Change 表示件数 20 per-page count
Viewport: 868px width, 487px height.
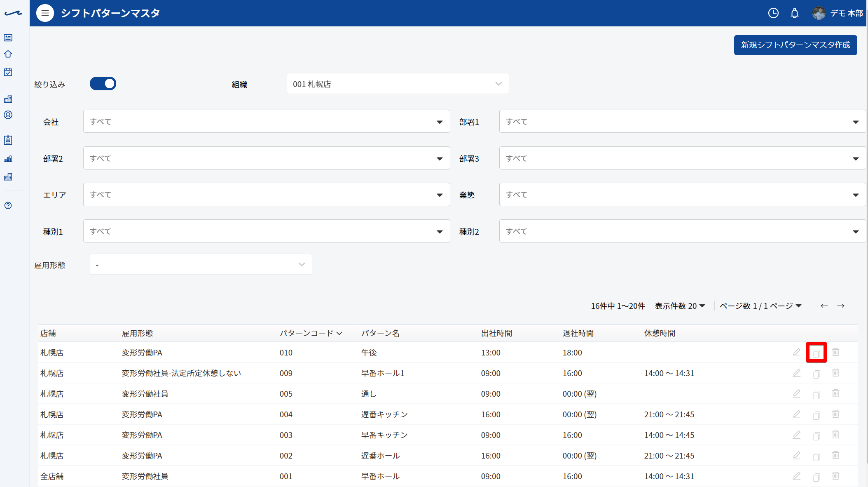[680, 306]
